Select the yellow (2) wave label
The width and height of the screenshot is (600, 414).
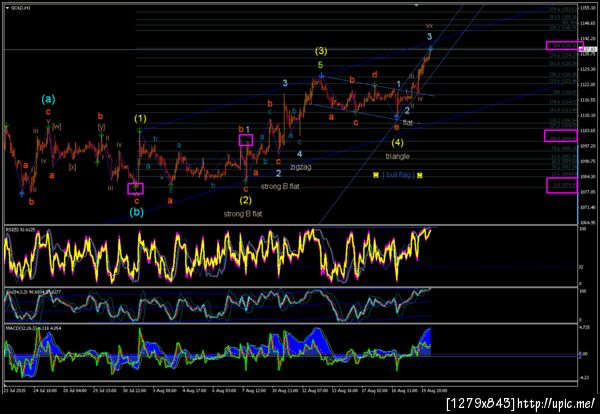pos(246,200)
